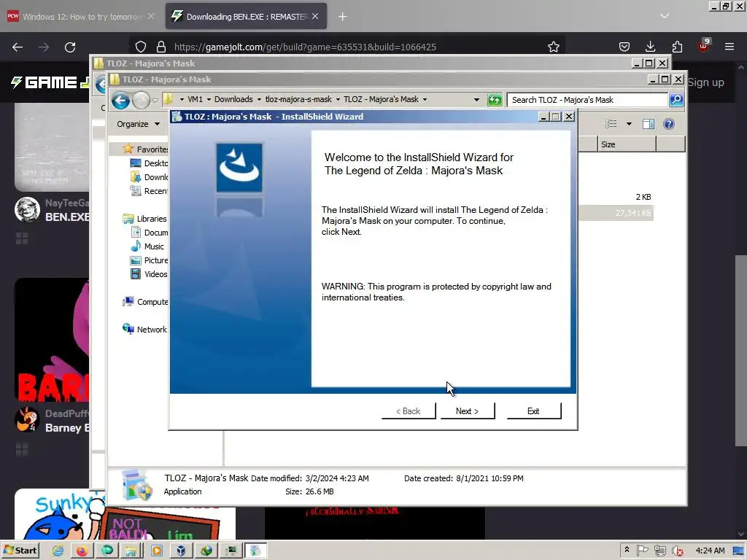Select Downloads in the navigation pane
The width and height of the screenshot is (747, 560).
point(149,177)
